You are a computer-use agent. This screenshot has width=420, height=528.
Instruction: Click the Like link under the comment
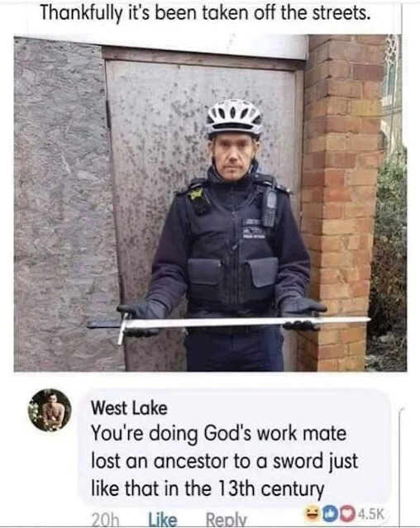coord(163,520)
